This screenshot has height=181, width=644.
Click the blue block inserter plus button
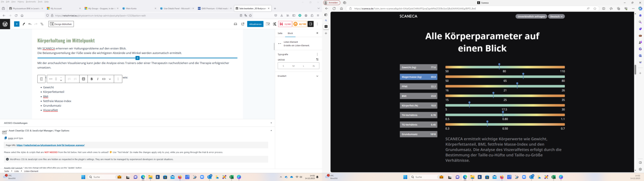tap(17, 24)
